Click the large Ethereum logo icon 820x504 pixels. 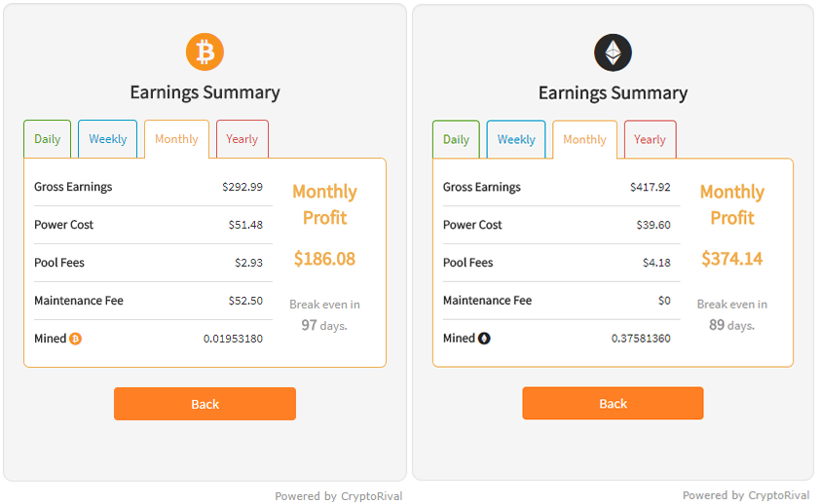coord(613,53)
